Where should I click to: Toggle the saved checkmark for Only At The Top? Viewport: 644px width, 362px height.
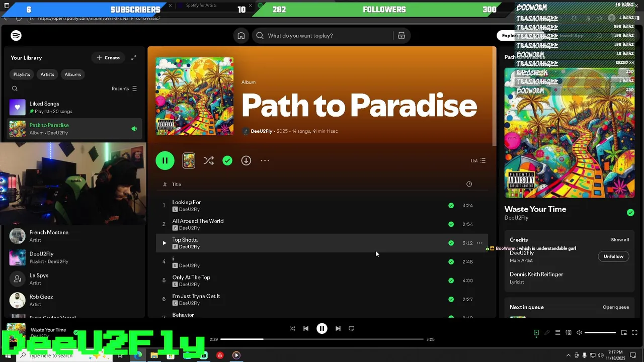click(x=451, y=281)
